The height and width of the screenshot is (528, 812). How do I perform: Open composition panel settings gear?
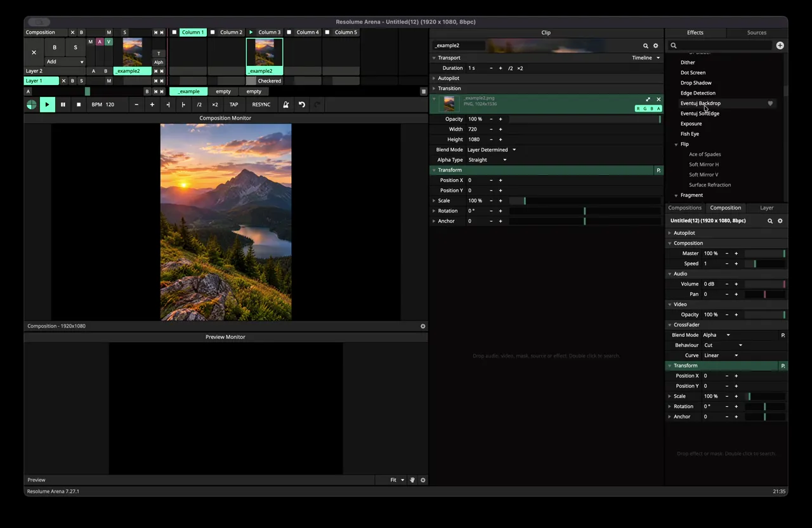pyautogui.click(x=780, y=221)
